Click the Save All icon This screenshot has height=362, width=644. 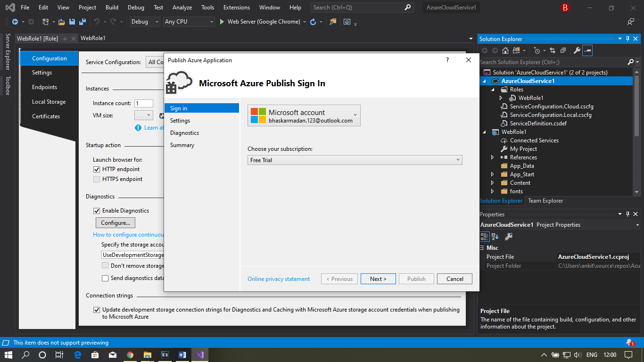tap(82, 22)
